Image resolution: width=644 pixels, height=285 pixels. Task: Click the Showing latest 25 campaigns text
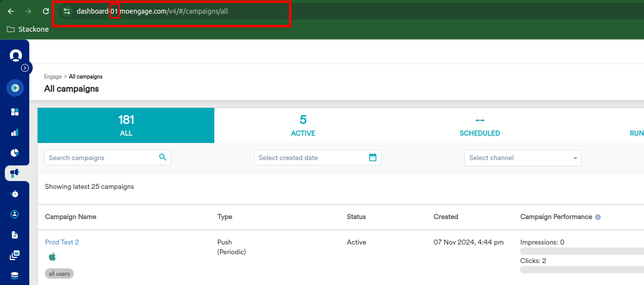pyautogui.click(x=89, y=186)
